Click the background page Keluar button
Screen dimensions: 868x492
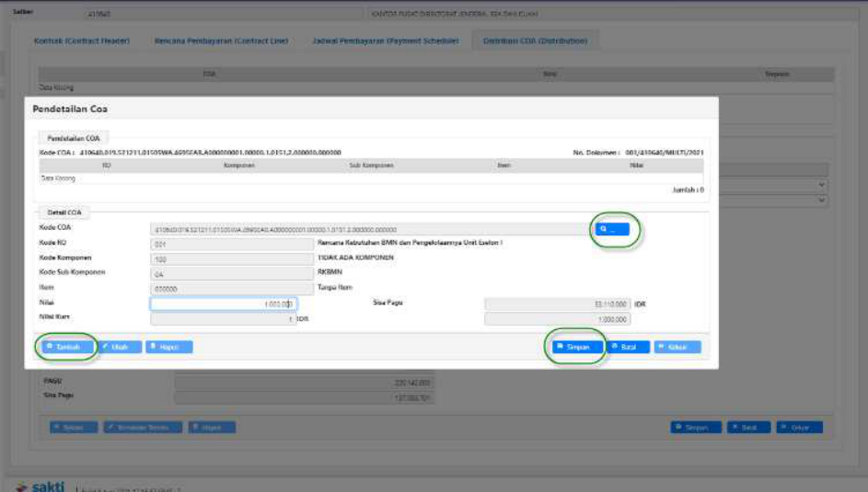pos(799,428)
